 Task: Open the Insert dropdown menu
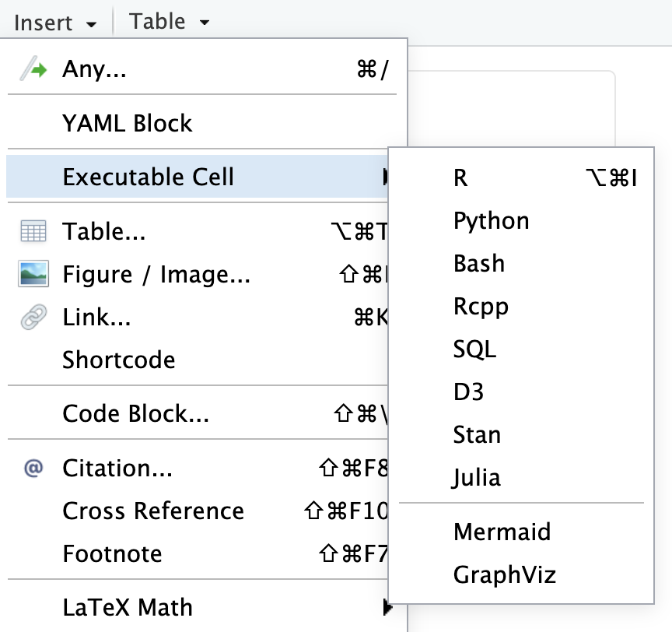[55, 22]
